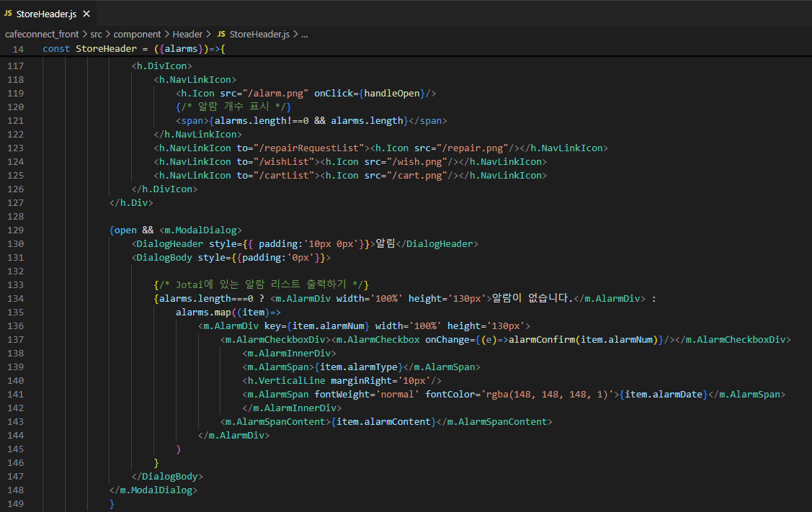This screenshot has width=812, height=512.
Task: Click closing </h.Div> tag on line 127
Action: (132, 203)
